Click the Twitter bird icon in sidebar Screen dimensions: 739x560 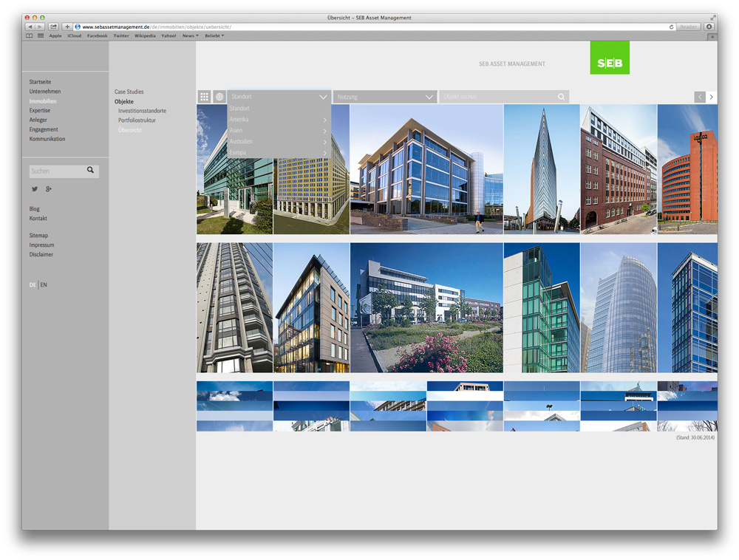click(35, 190)
